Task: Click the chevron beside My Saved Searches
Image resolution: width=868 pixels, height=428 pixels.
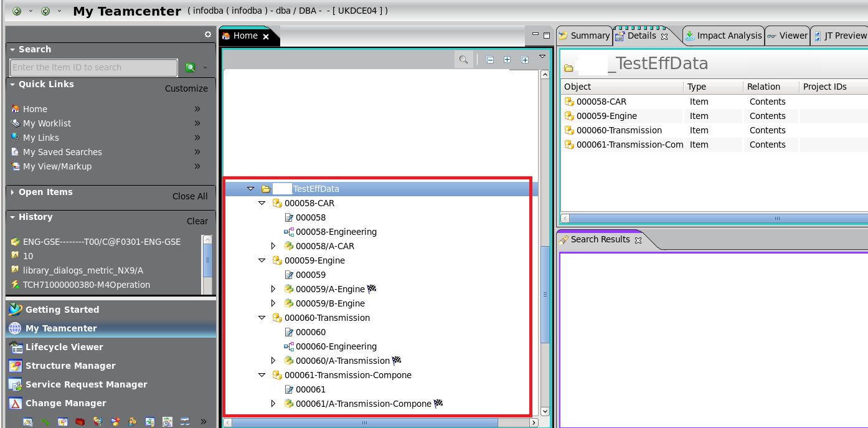Action: pyautogui.click(x=197, y=152)
